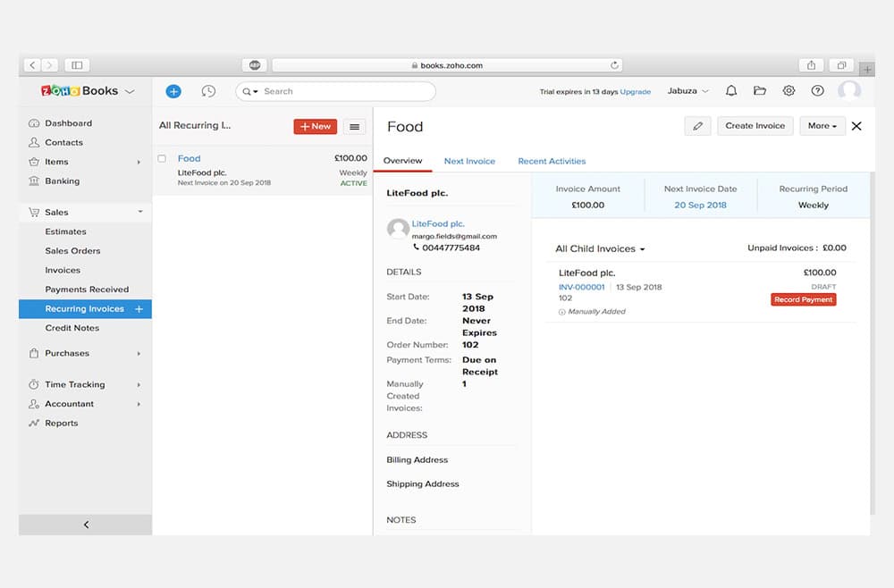Collapse the sidebar with bottom arrow
The width and height of the screenshot is (894, 588).
86,525
